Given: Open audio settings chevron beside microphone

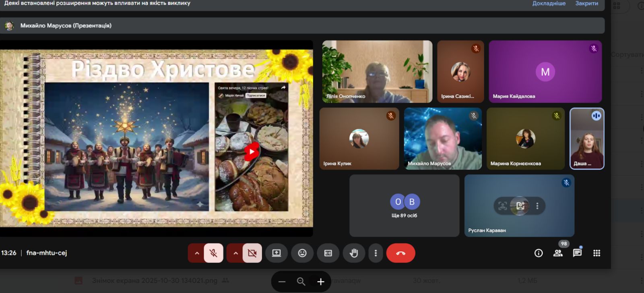Looking at the screenshot, I should pyautogui.click(x=197, y=253).
